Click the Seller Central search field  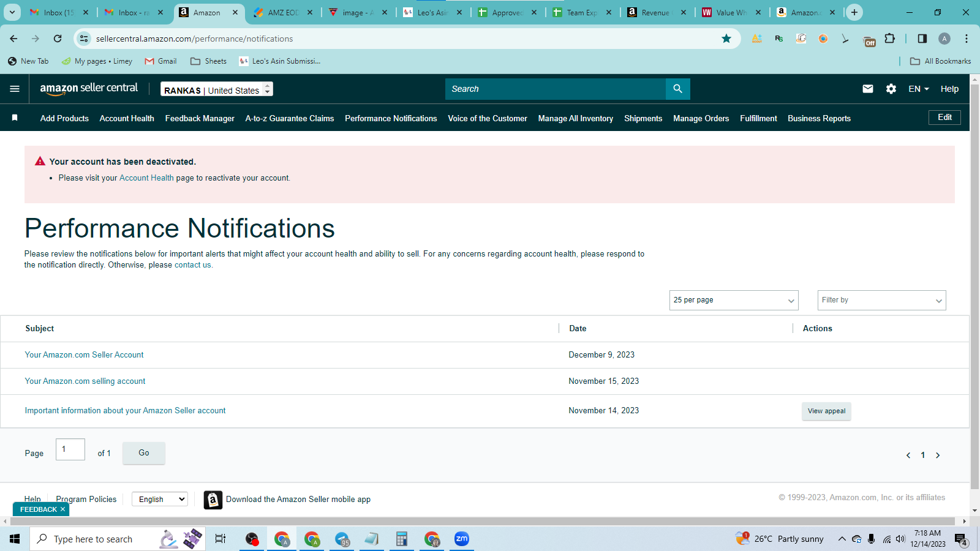556,89
